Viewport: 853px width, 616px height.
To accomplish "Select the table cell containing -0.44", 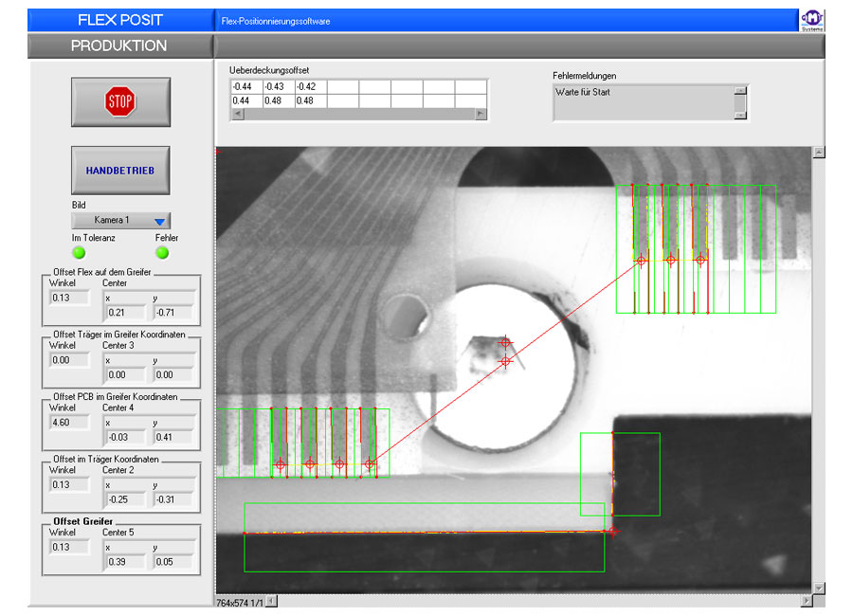I will [246, 86].
